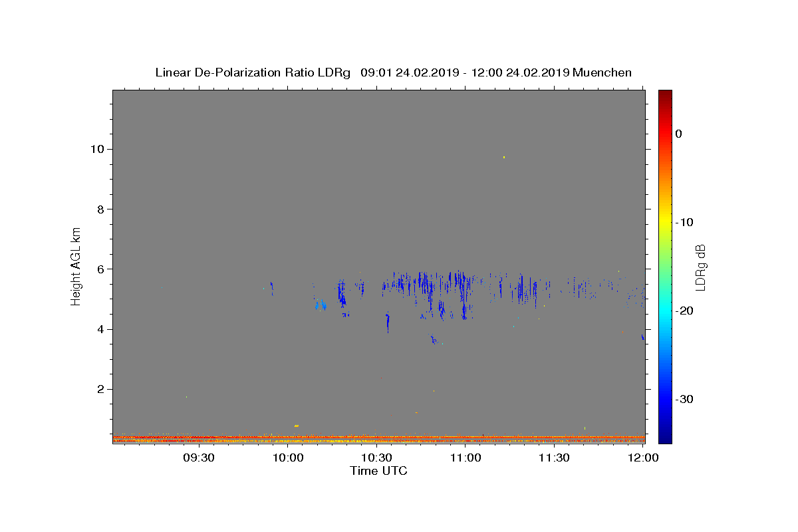This screenshot has width=798, height=532.
Task: Click the height tick label 6
Action: pyautogui.click(x=100, y=269)
